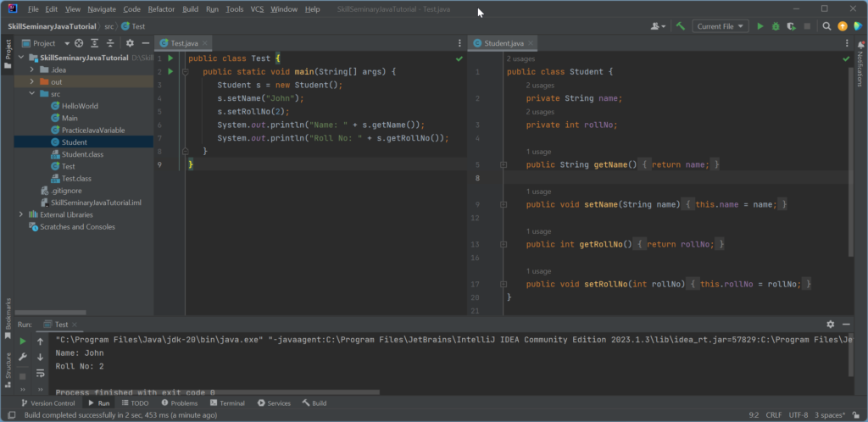This screenshot has width=868, height=422.
Task: Collapse main method fold marker on line 2
Action: pos(186,72)
